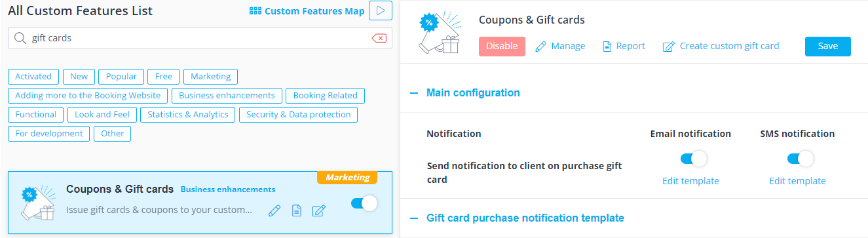Toggle Coupons & Gift cards feature switch

pyautogui.click(x=364, y=203)
